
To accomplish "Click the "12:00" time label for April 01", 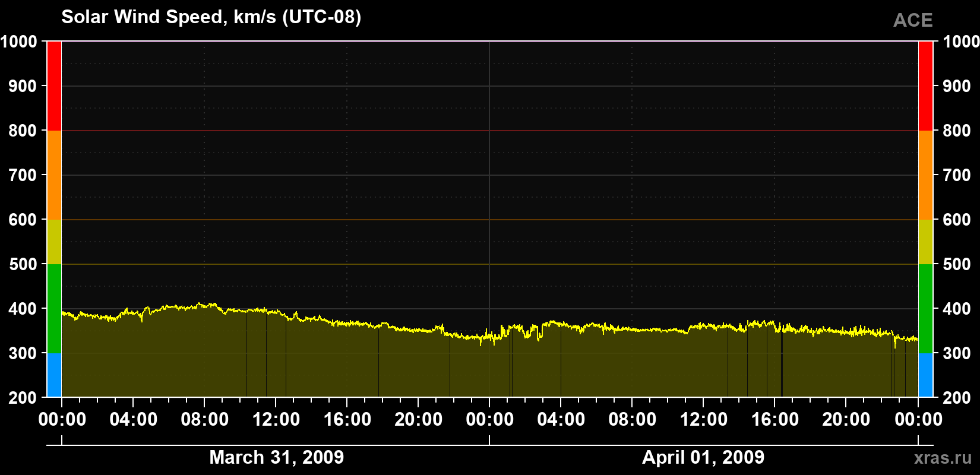I will click(x=703, y=420).
